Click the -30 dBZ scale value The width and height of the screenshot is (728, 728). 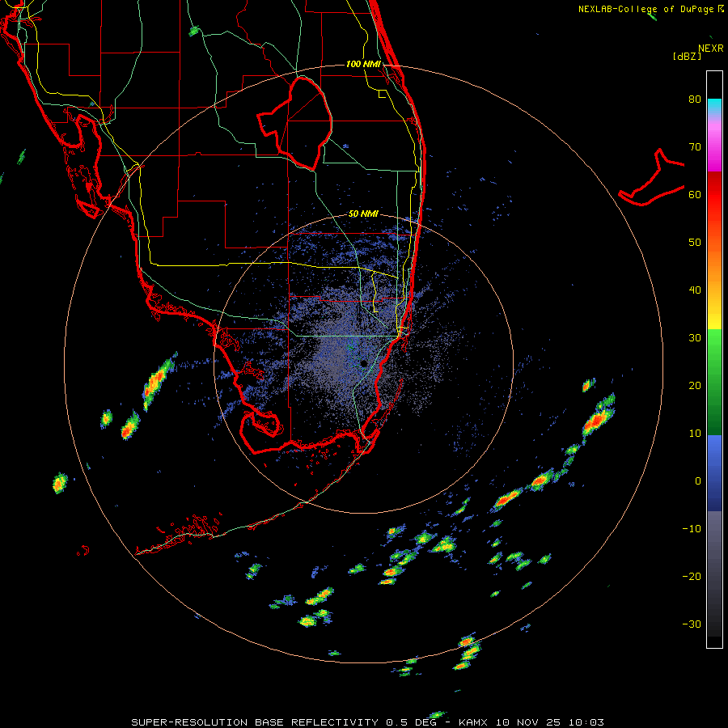[x=692, y=624]
